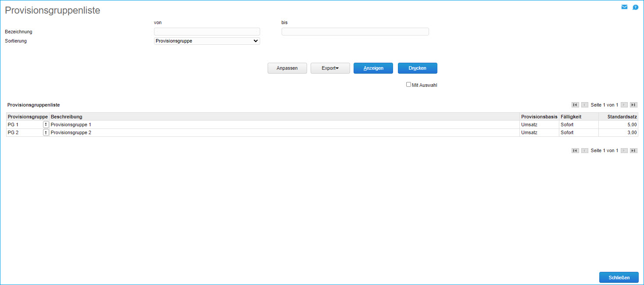Image resolution: width=644 pixels, height=285 pixels.
Task: Click the Provisionsgruppe 1 description
Action: coord(71,125)
